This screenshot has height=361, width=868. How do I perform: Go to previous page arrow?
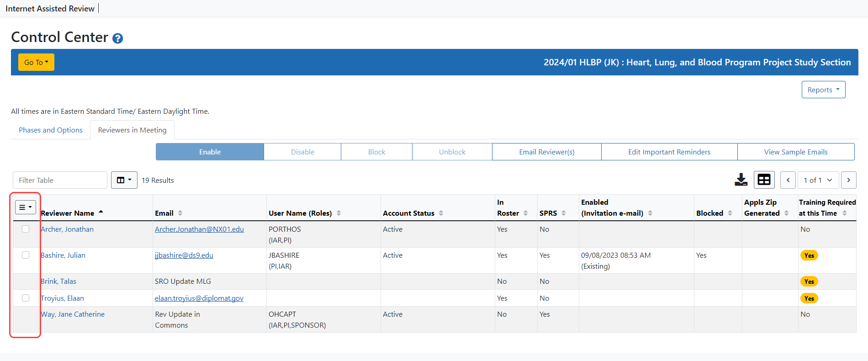(788, 180)
